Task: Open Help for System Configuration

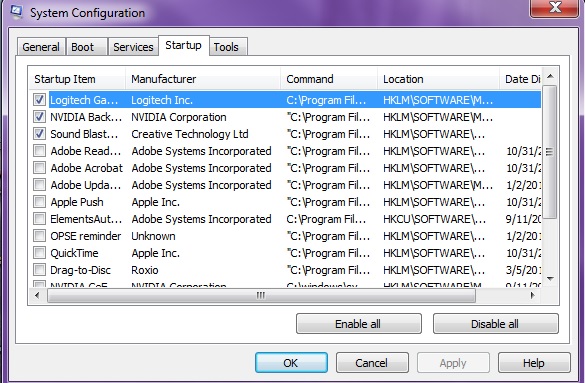Action: (x=534, y=363)
